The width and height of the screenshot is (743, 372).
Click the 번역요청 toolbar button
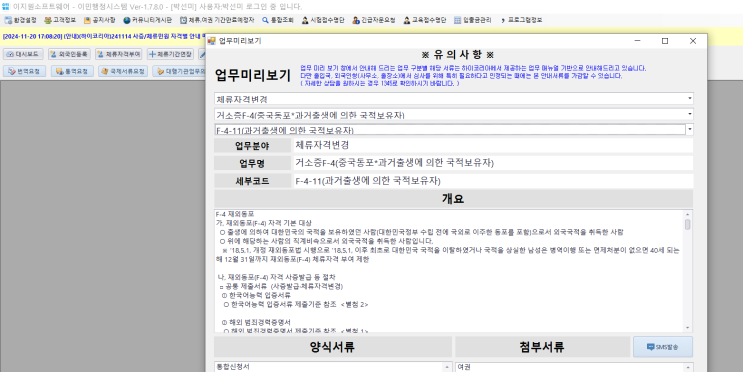tap(25, 72)
